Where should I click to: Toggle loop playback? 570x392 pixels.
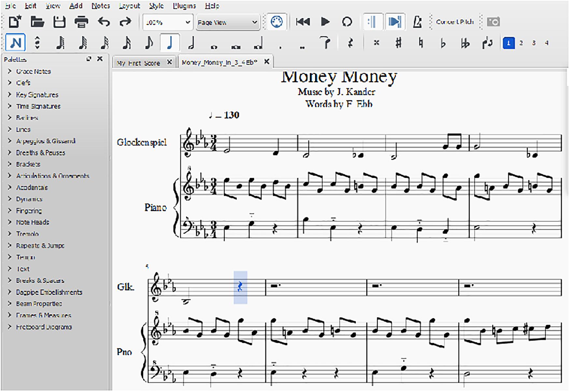[x=347, y=22]
